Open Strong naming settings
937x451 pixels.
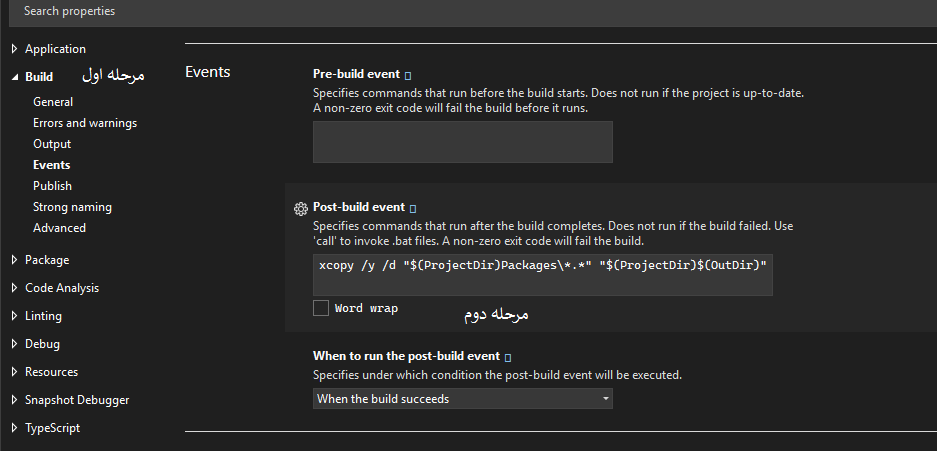[x=72, y=207]
